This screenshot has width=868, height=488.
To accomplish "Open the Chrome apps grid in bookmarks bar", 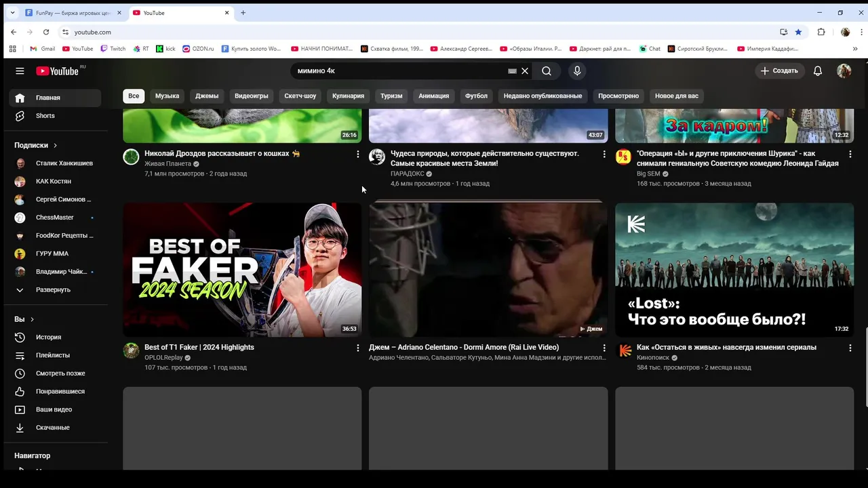I will [12, 49].
